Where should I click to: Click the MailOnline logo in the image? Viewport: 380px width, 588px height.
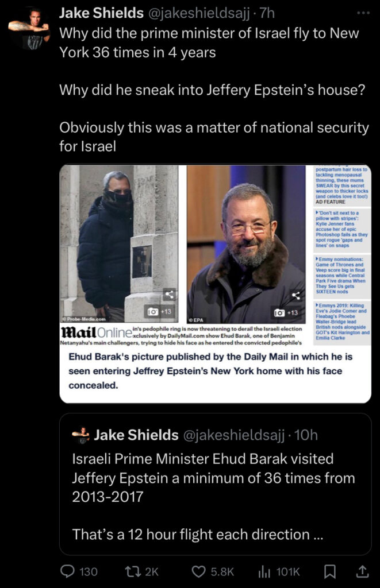pyautogui.click(x=97, y=332)
